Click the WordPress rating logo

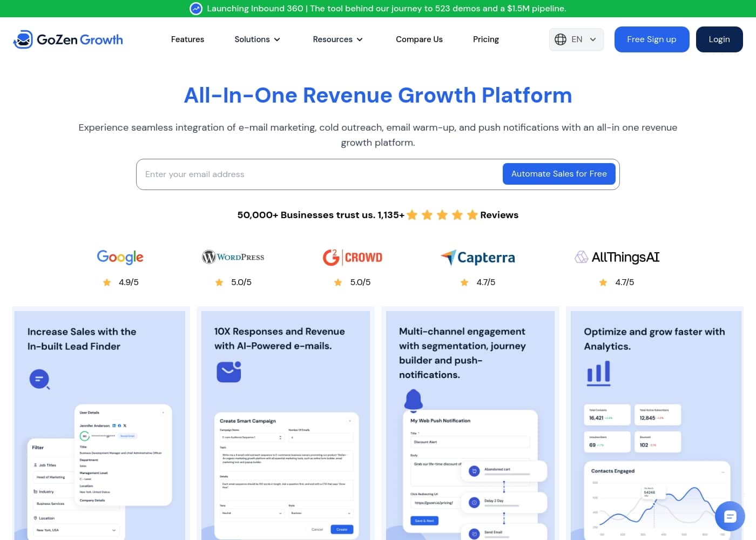pos(233,257)
